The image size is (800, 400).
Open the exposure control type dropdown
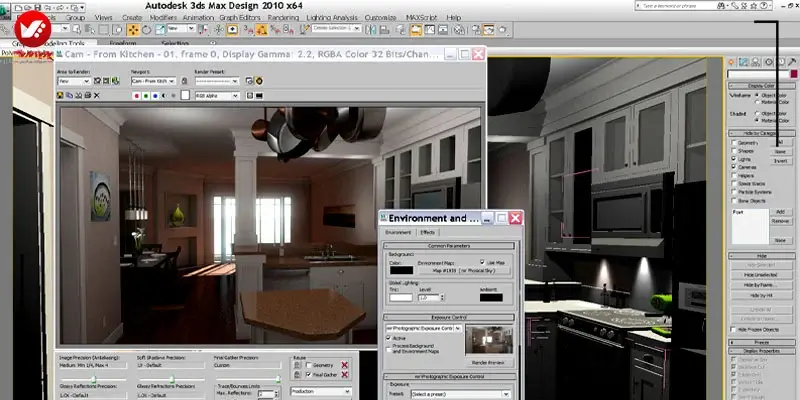(x=423, y=329)
